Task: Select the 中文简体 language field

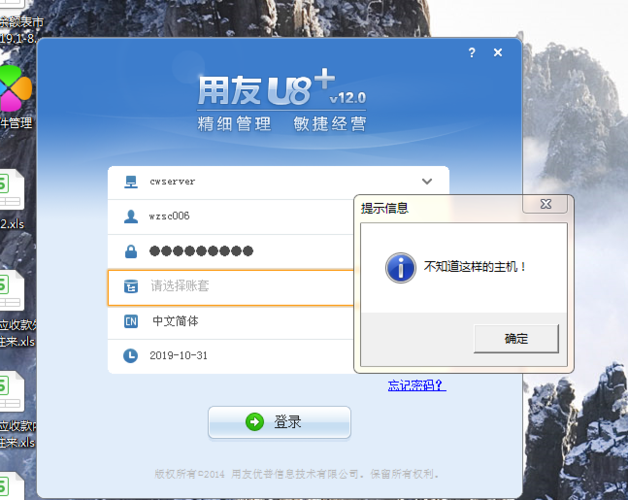Action: point(231,322)
